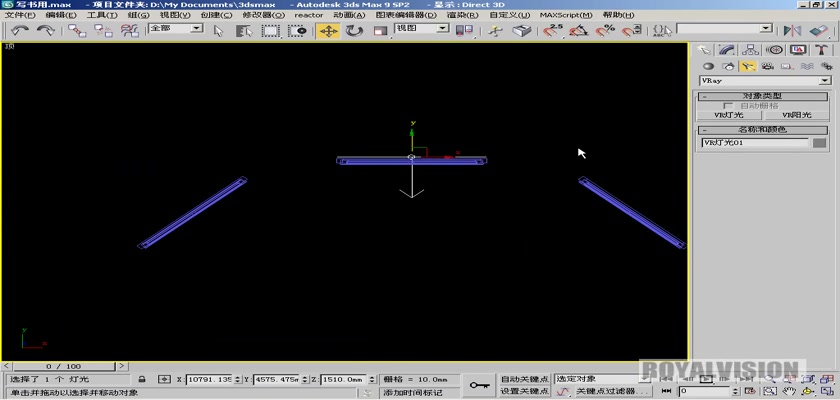Select the Cameras category icon
This screenshot has width=840, height=400.
pyautogui.click(x=768, y=66)
